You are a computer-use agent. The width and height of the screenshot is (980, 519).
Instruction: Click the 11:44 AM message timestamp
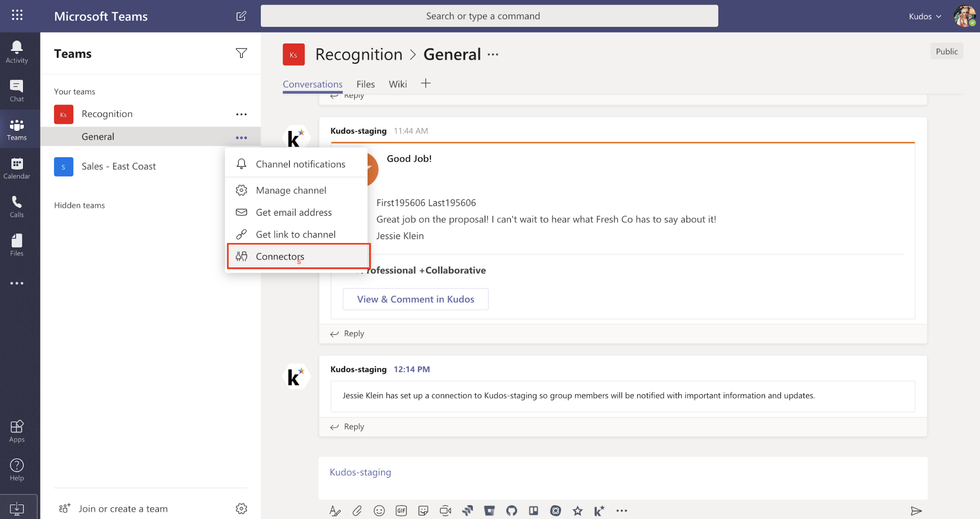[411, 130]
